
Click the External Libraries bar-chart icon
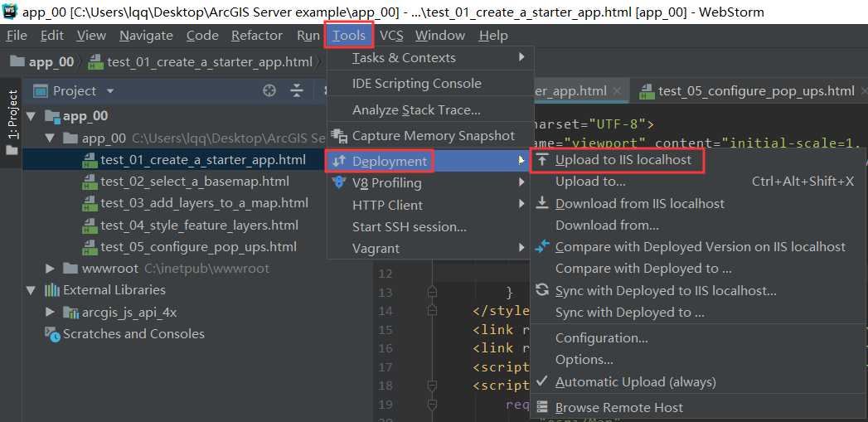pos(52,289)
